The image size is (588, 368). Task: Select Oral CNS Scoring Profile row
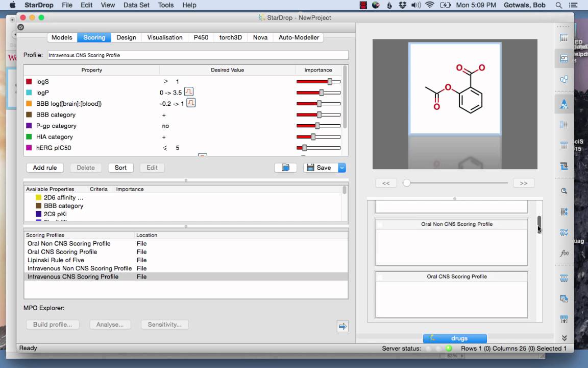[186, 252]
